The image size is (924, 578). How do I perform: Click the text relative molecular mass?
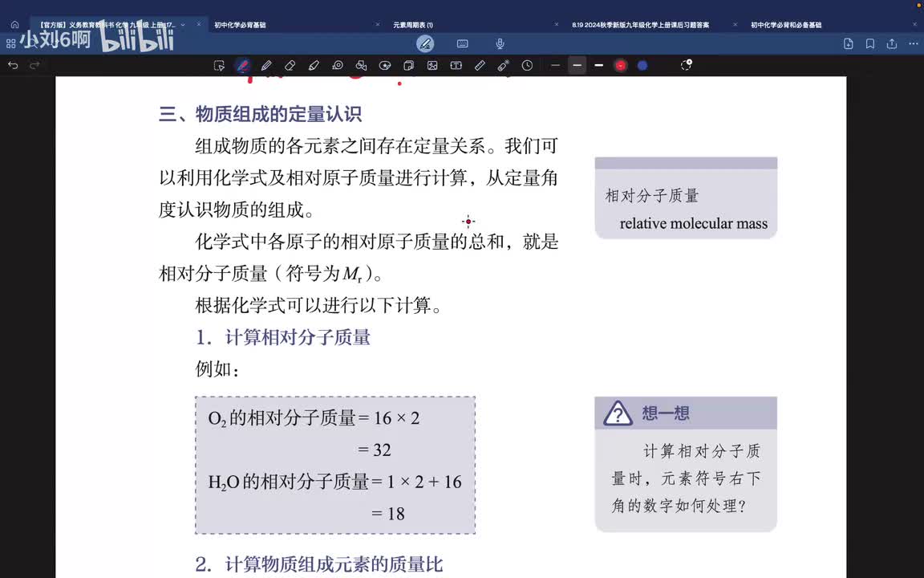(694, 223)
